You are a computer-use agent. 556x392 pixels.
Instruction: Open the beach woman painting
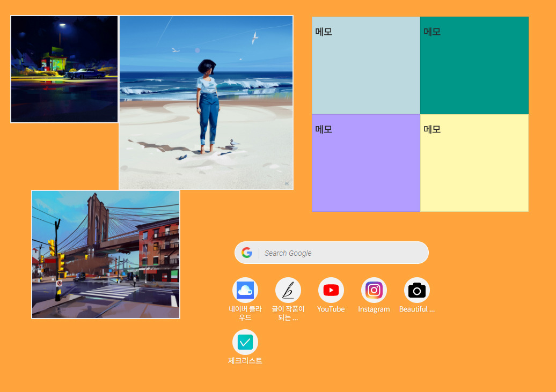206,102
